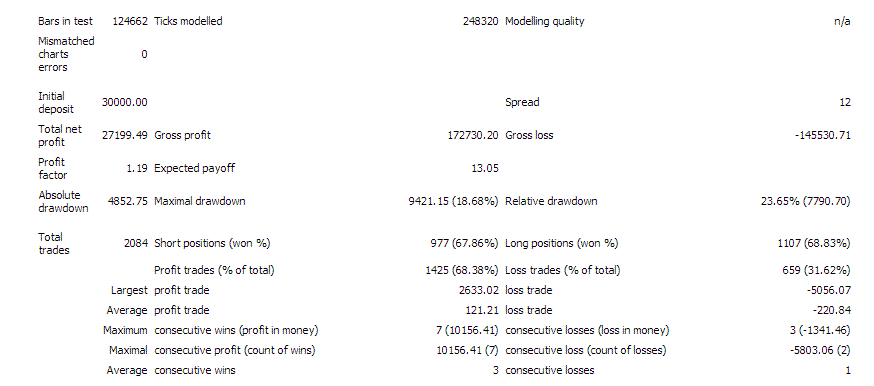Click the Gross profit value 172730.20
Image resolution: width=874 pixels, height=386 pixels.
pyautogui.click(x=473, y=135)
